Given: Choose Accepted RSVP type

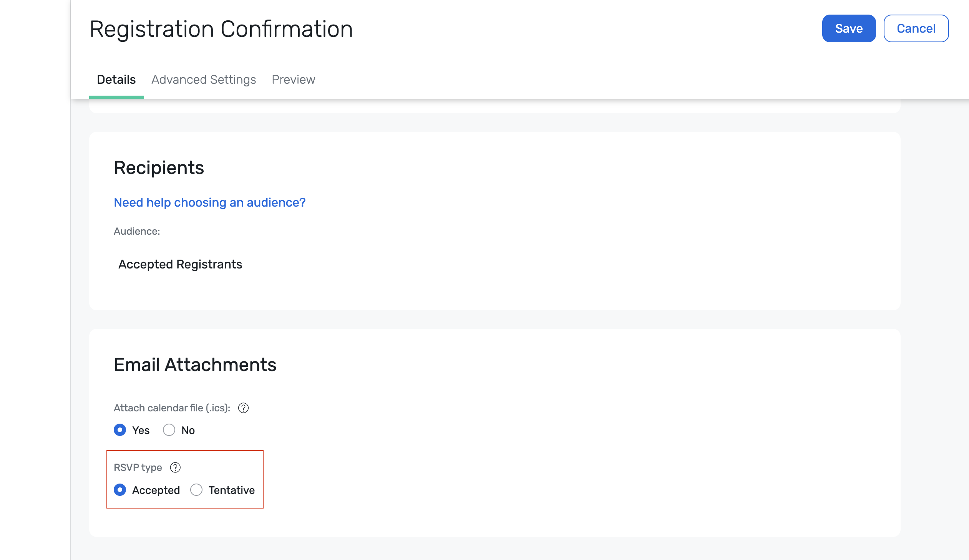Looking at the screenshot, I should (x=120, y=490).
